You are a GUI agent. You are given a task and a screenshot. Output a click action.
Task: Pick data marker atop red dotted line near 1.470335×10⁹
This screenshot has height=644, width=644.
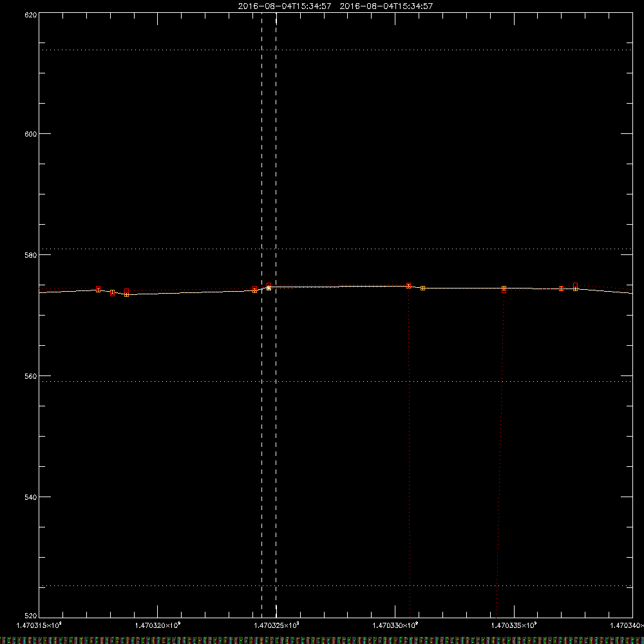pyautogui.click(x=504, y=290)
